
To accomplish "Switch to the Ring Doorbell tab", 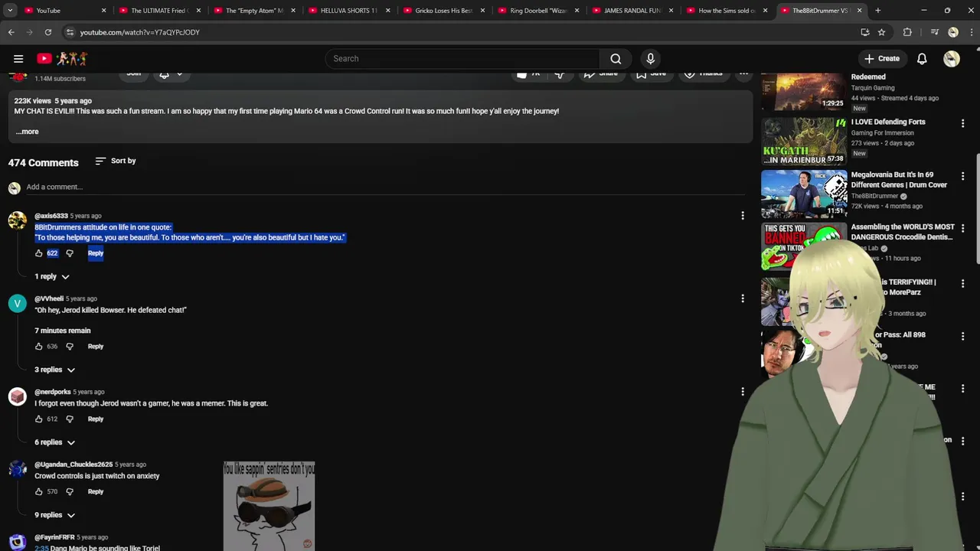I will [537, 11].
